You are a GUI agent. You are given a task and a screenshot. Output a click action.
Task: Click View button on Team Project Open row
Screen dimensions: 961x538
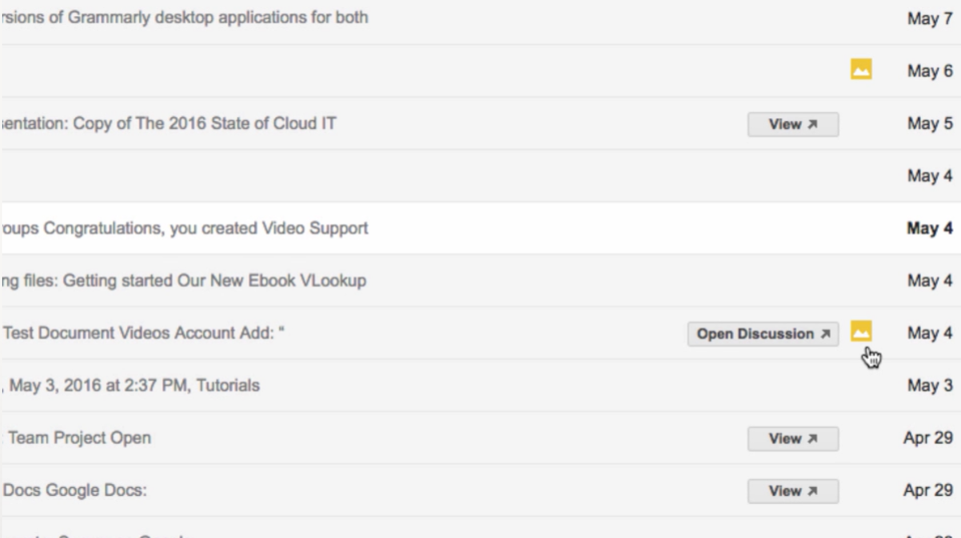[x=793, y=439]
